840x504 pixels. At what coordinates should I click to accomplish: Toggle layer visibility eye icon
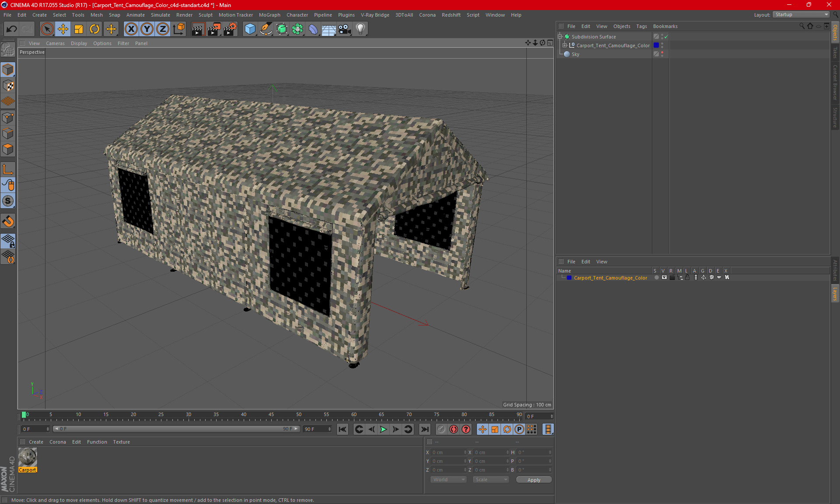664,277
